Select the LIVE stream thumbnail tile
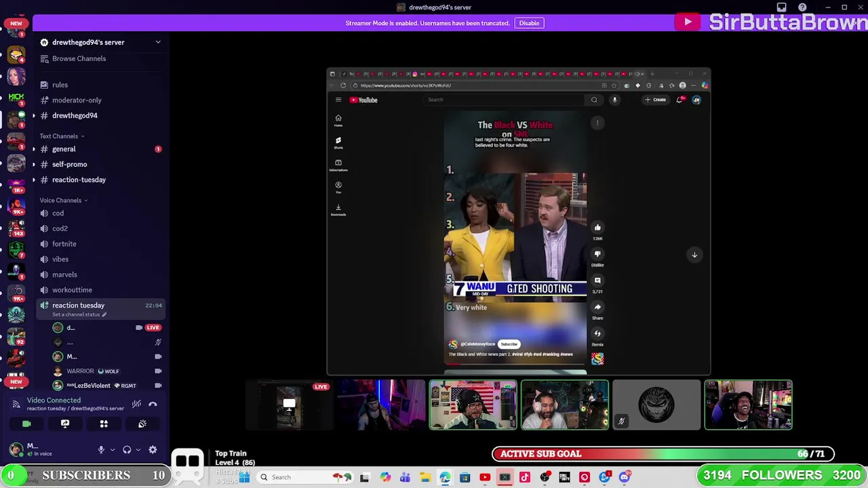 pos(290,405)
